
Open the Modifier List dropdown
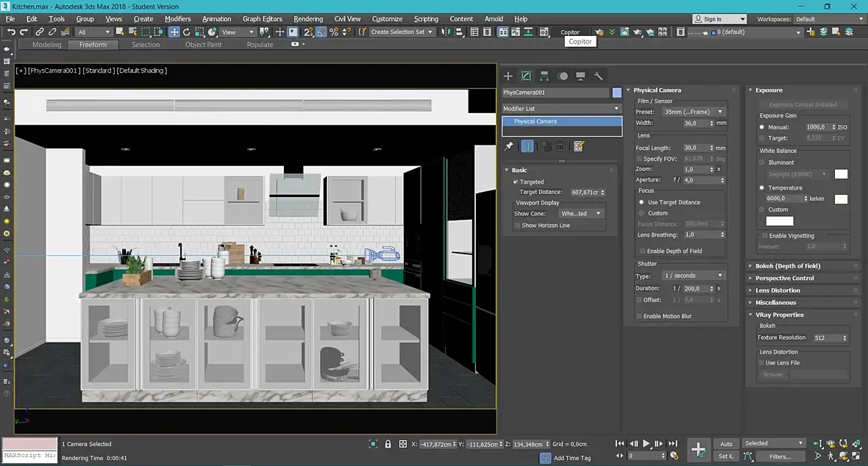pyautogui.click(x=562, y=109)
